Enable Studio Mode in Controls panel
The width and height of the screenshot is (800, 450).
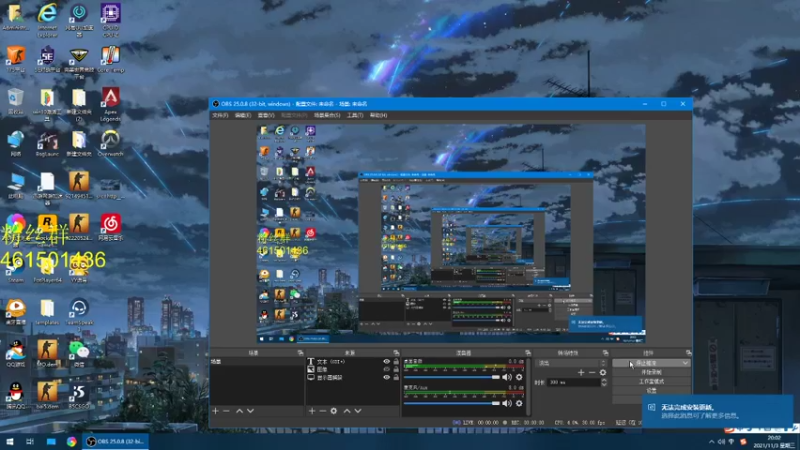(652, 382)
